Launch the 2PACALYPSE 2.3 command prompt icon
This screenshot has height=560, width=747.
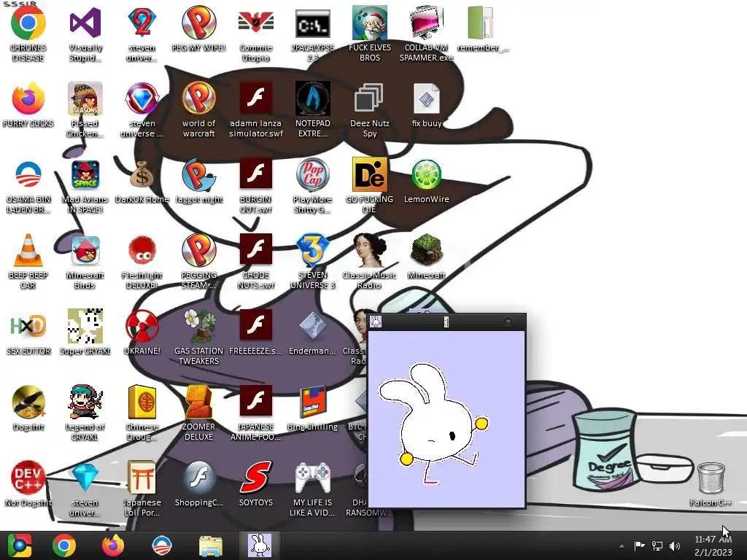click(312, 23)
